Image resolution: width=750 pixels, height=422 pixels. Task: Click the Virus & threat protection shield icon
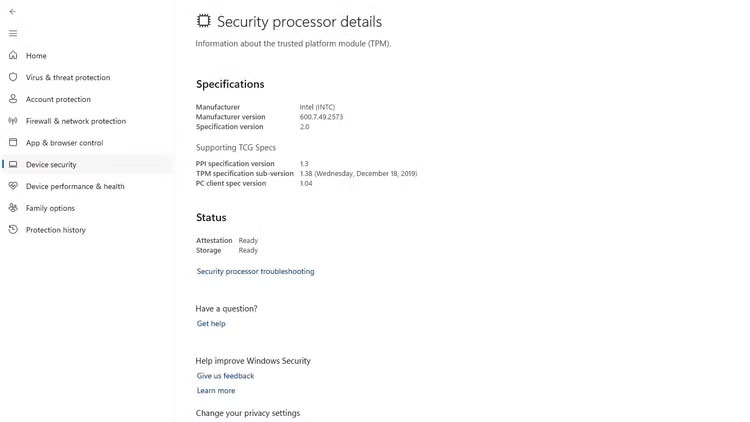point(13,77)
